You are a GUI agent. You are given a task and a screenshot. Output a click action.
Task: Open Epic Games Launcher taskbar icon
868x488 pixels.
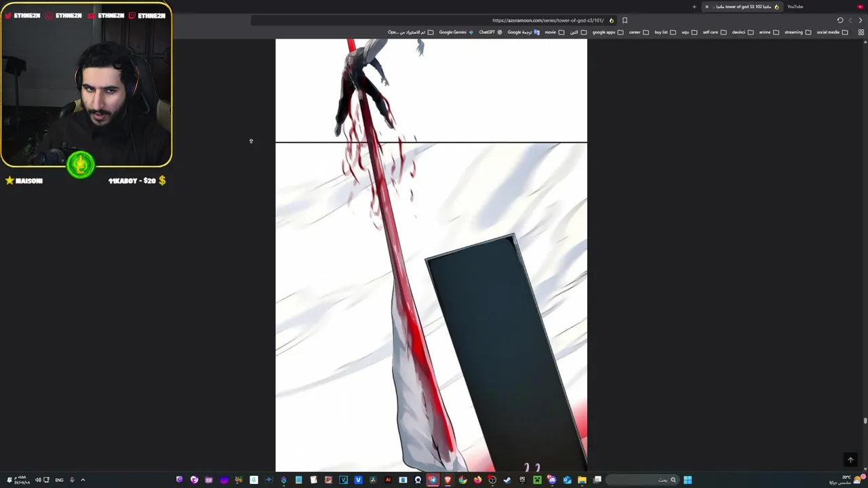pos(522,480)
